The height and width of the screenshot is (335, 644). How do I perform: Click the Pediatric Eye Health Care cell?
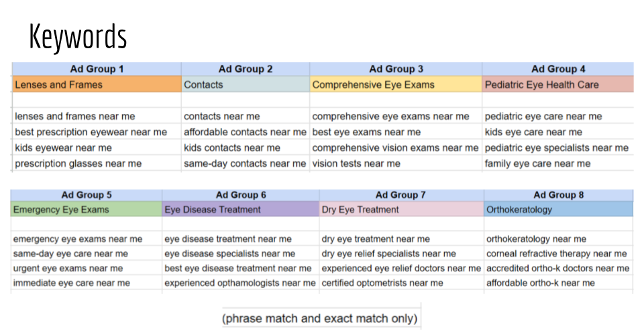(557, 85)
